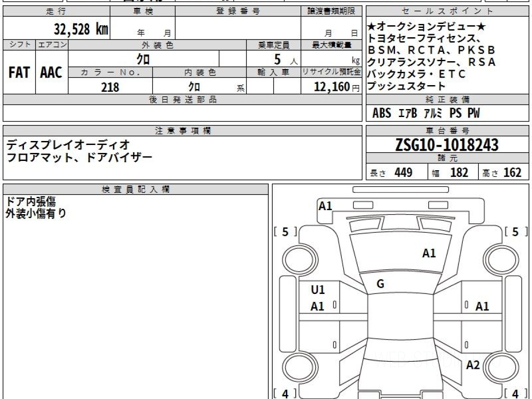Select the AAC air conditioner value
This screenshot has width=532, height=399.
click(51, 72)
